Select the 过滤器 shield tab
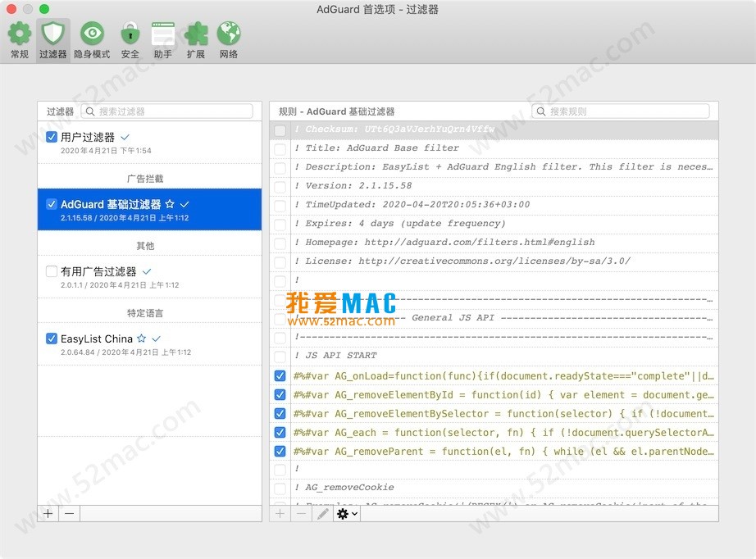This screenshot has width=756, height=559. (52, 40)
